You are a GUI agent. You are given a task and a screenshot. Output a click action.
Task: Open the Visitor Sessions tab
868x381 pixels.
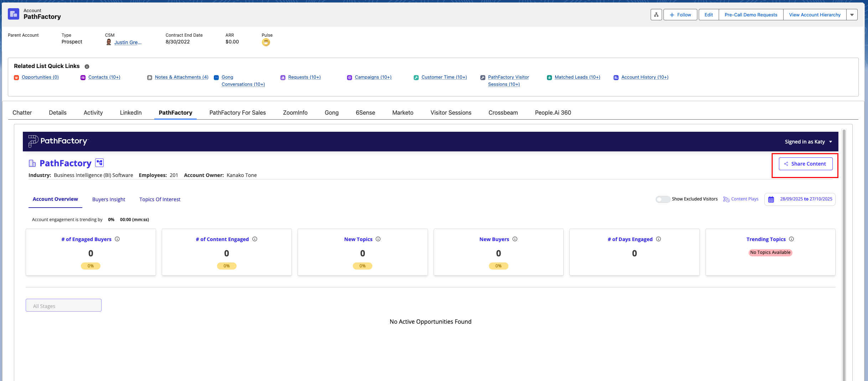451,113
